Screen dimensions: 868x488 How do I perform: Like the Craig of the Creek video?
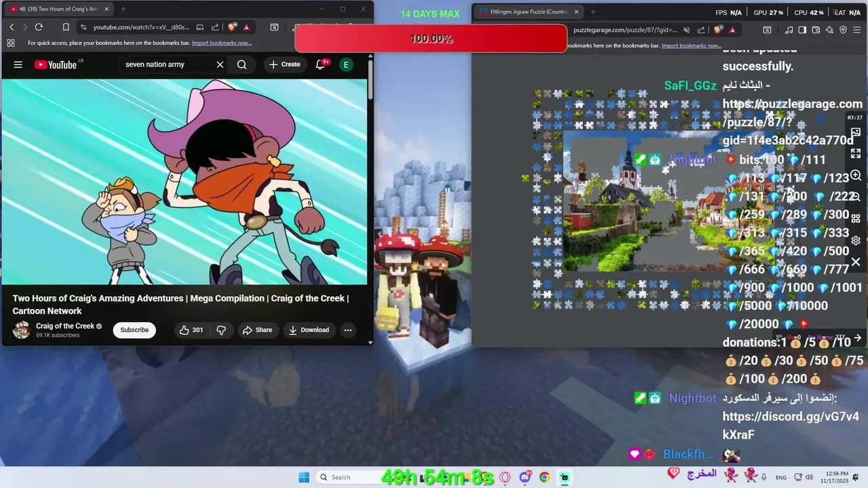tap(191, 330)
